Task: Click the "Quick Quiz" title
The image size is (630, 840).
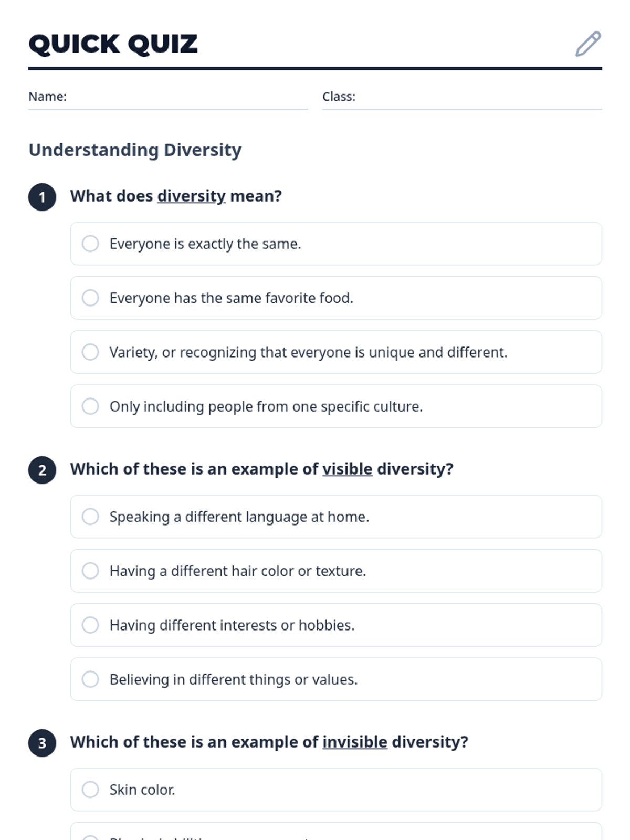Action: click(113, 44)
